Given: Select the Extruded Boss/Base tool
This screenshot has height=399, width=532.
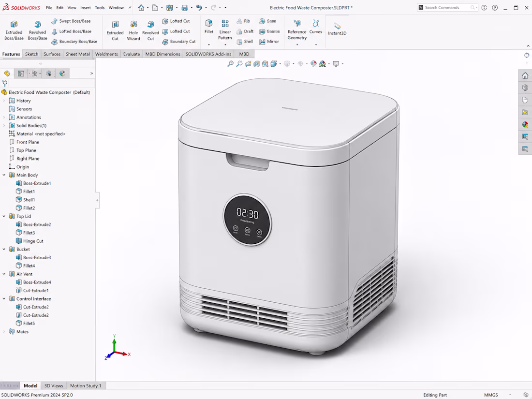Looking at the screenshot, I should (x=14, y=30).
